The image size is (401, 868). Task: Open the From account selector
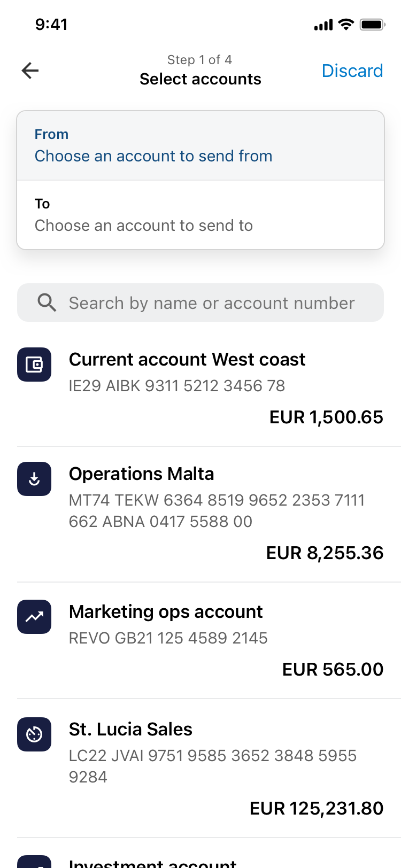pyautogui.click(x=200, y=145)
